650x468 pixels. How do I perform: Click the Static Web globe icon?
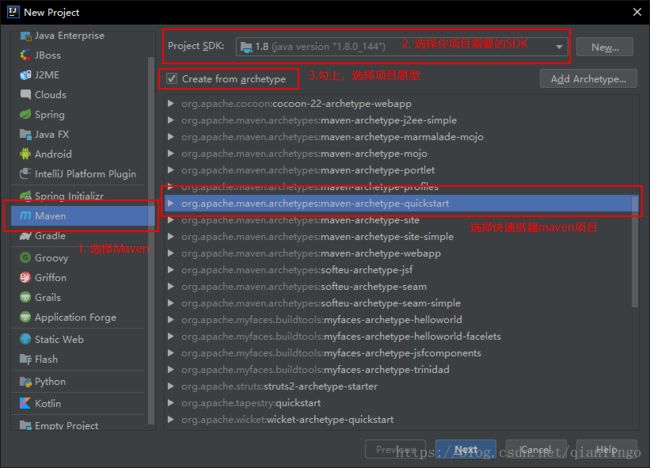coord(25,339)
